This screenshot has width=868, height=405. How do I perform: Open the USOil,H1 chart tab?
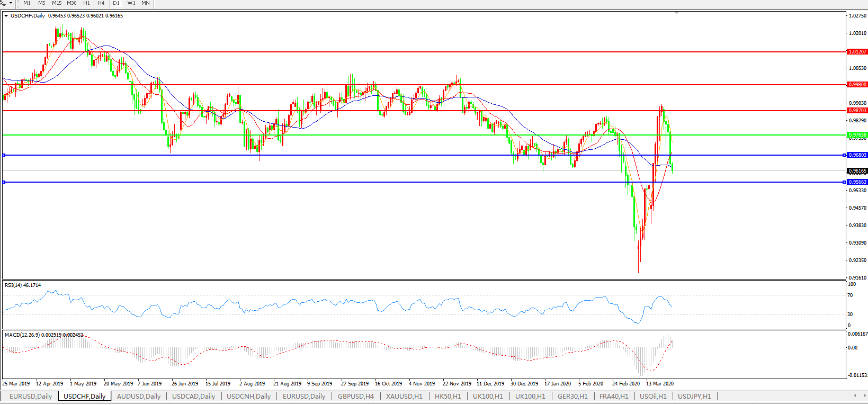click(x=653, y=397)
